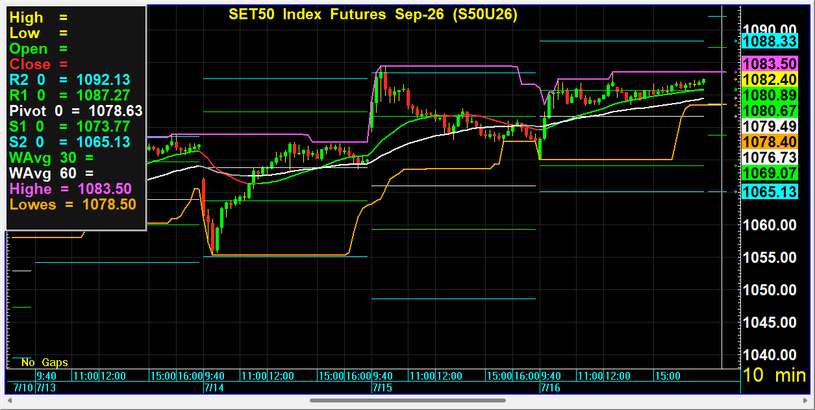This screenshot has height=410, width=815.
Task: Click the white 1076.73 price tag
Action: click(x=769, y=157)
